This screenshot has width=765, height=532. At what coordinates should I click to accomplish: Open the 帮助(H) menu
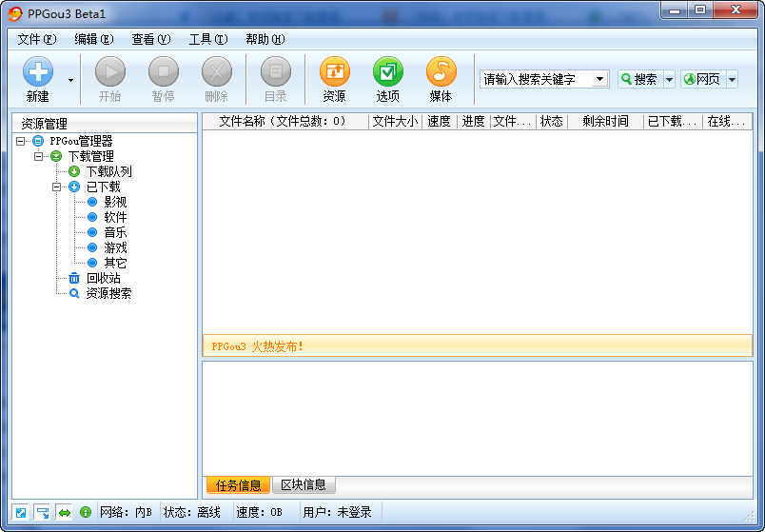(x=265, y=39)
